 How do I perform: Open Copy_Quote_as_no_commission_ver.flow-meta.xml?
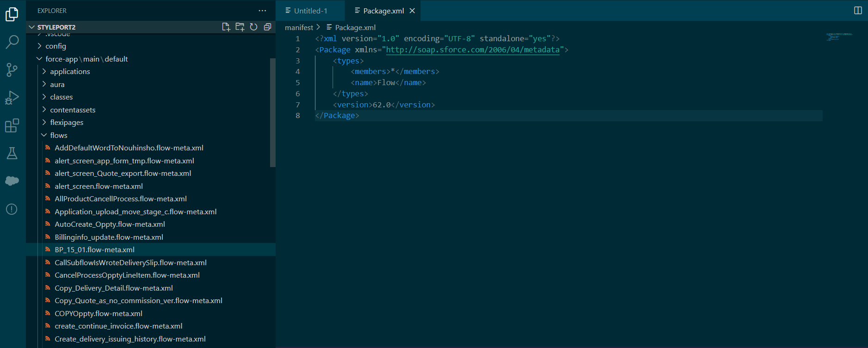pyautogui.click(x=151, y=301)
